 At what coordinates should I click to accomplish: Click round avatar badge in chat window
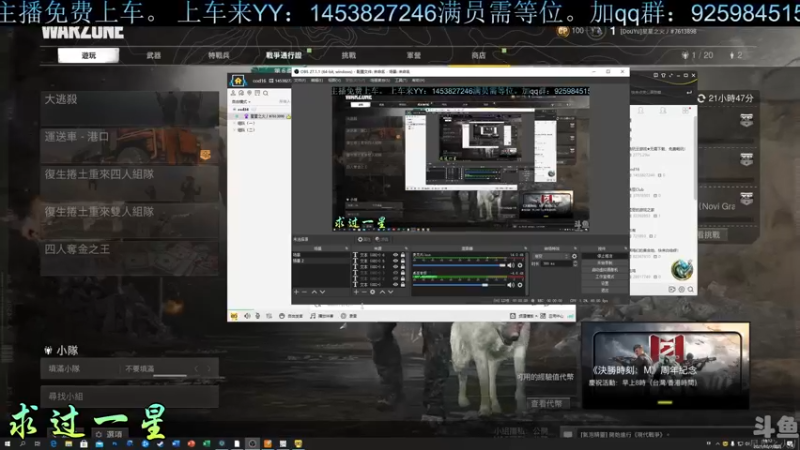[x=682, y=270]
